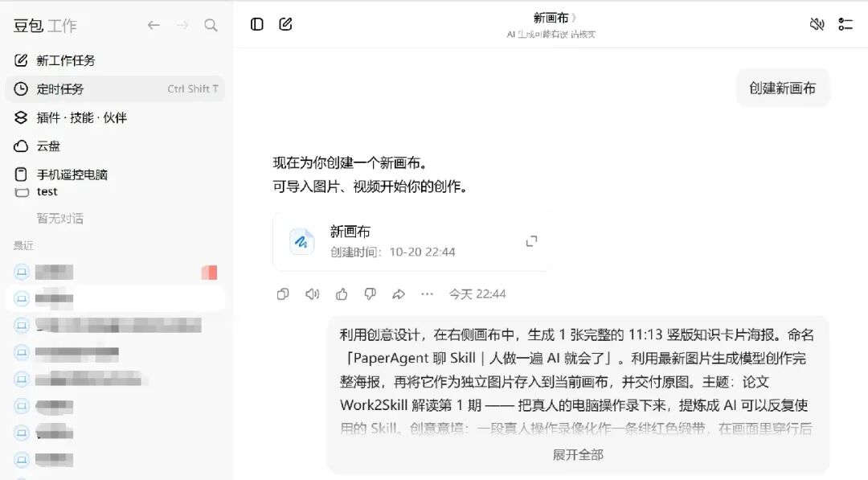Click the edit icon beside 新工作任务
Screen dimensions: 868x480
coord(21,60)
